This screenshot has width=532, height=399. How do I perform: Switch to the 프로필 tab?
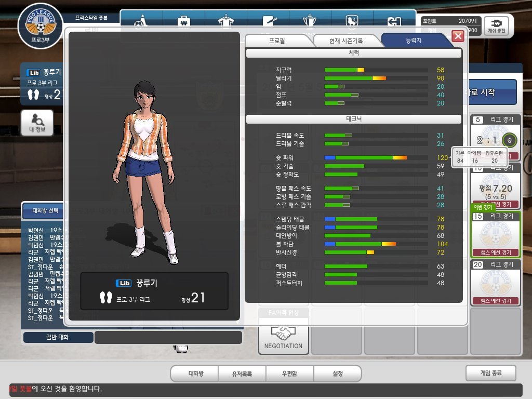(x=277, y=40)
